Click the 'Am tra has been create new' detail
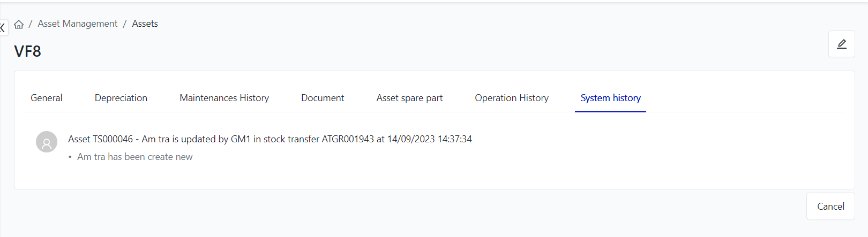 (134, 157)
